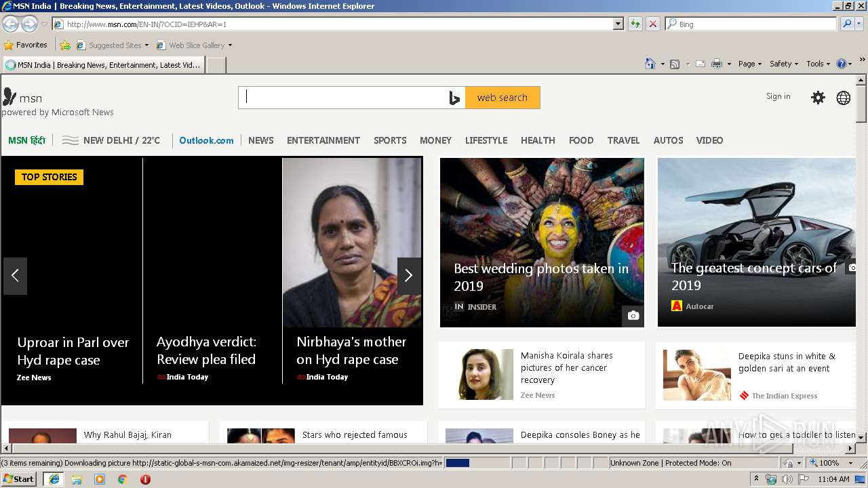Open Chrome from the taskbar
The image size is (868, 488).
tap(123, 479)
